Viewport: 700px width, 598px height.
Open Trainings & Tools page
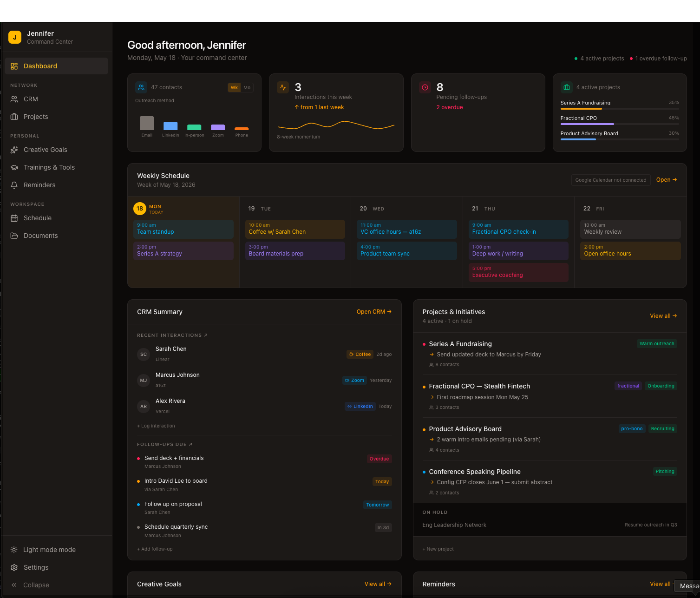click(x=56, y=167)
